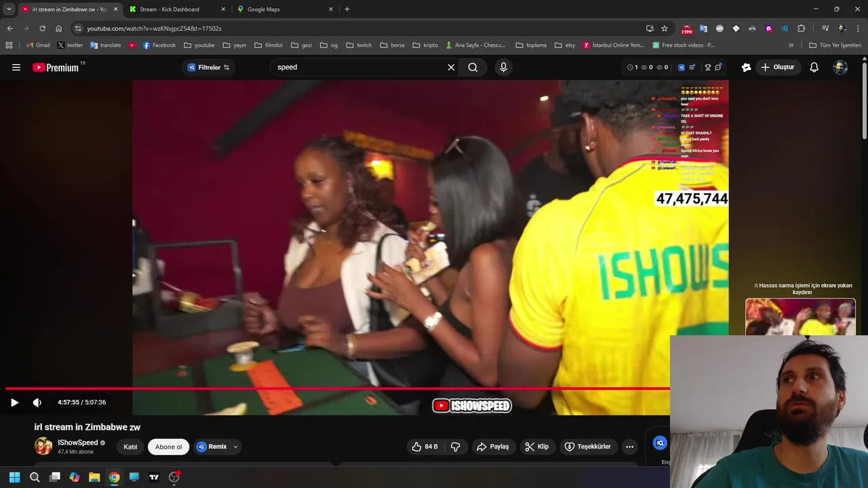This screenshot has width=868, height=488.
Task: Dislike the video with thumbs down
Action: pos(456,447)
